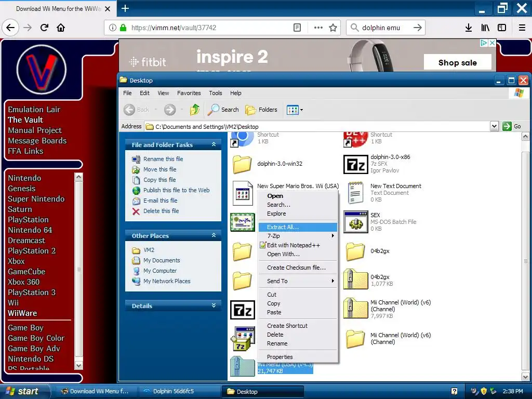Choose Create Checksum file...
This screenshot has width=532, height=399.
tap(298, 268)
